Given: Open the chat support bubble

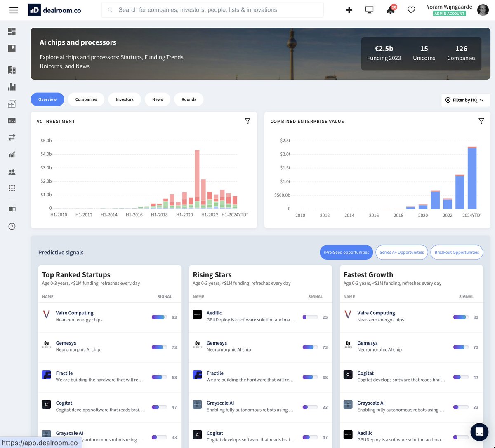Looking at the screenshot, I should (x=479, y=432).
